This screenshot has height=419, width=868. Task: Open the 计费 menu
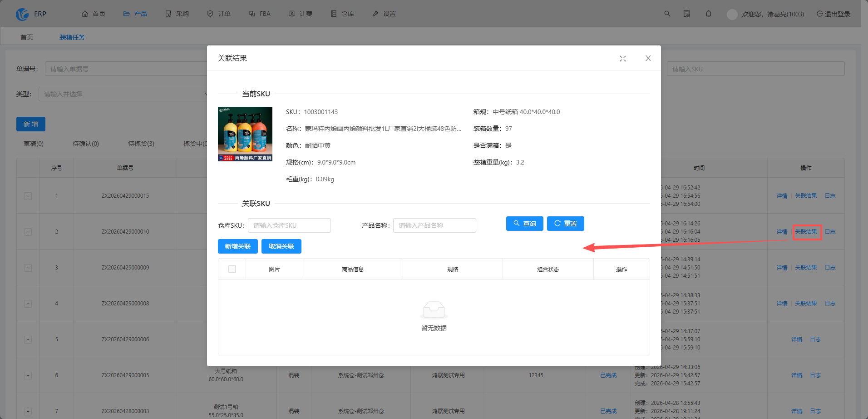301,14
